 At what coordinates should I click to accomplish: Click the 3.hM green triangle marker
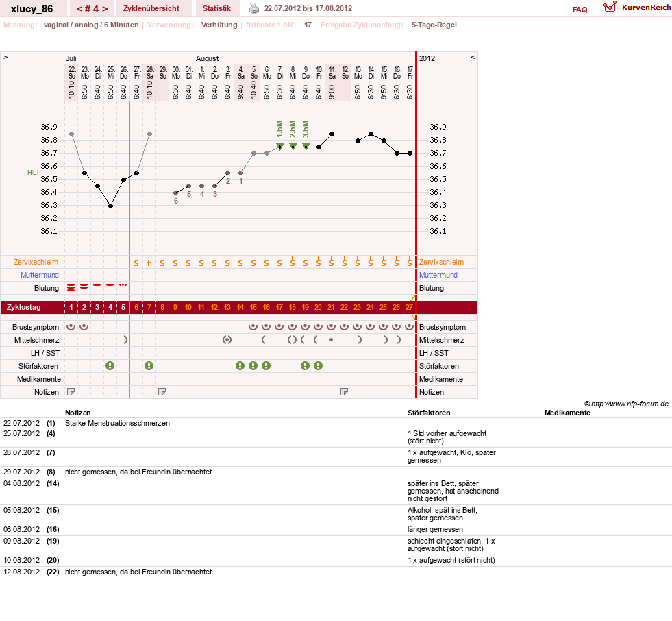[306, 146]
